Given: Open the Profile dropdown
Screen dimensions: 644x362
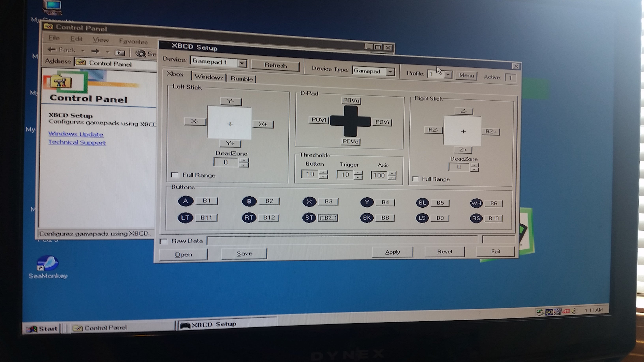Looking at the screenshot, I should pos(448,75).
